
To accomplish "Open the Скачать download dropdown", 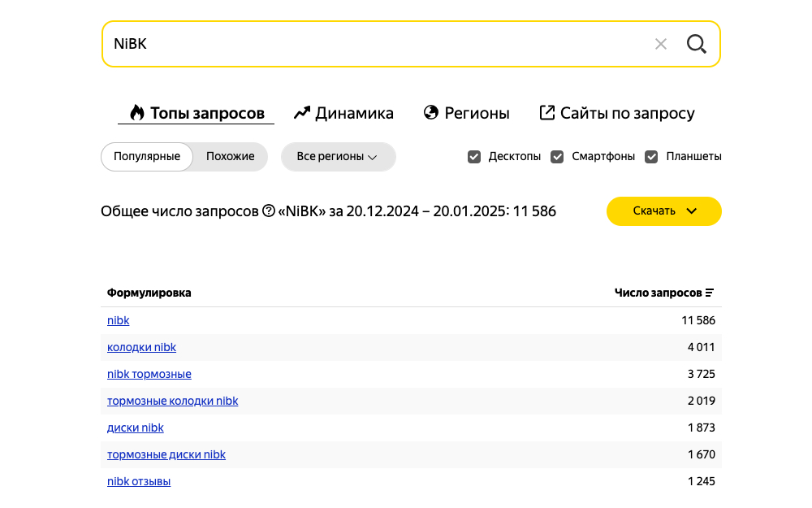I will pyautogui.click(x=663, y=211).
